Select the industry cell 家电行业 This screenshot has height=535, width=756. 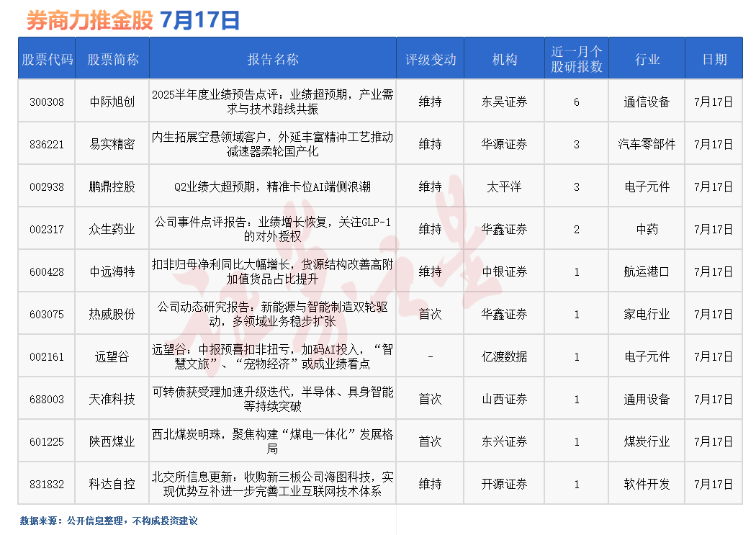coord(647,314)
